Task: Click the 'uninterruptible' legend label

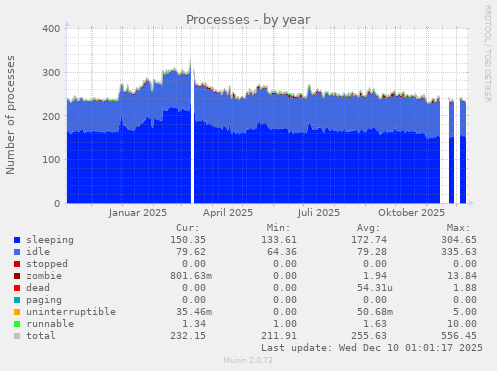Action: click(x=71, y=312)
